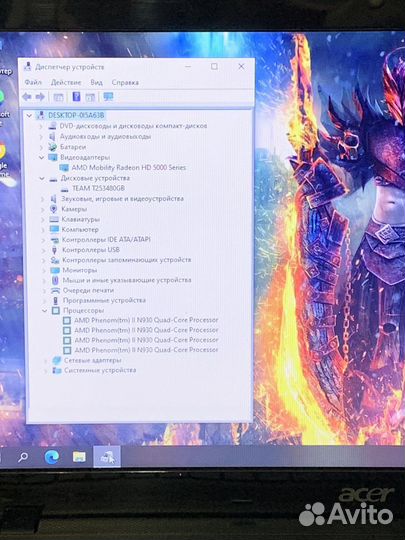The width and height of the screenshot is (405, 540).
Task: Click the Клавиатуры keyboard icon
Action: pos(54,219)
